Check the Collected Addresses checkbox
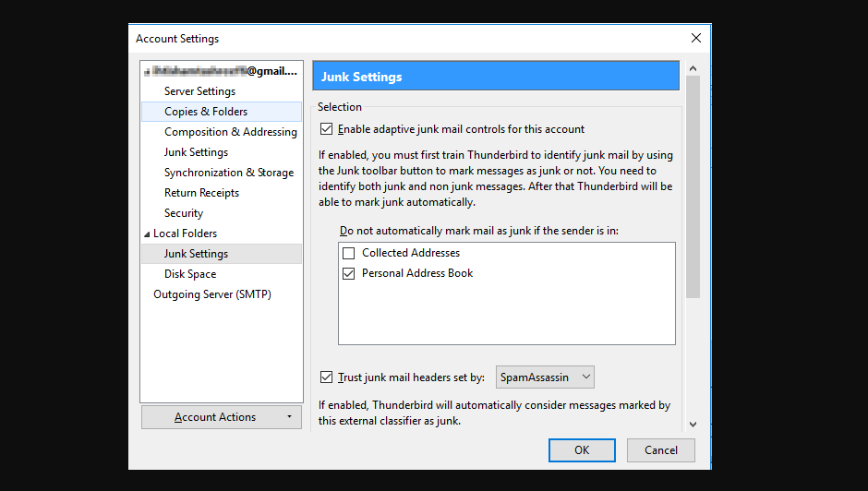The width and height of the screenshot is (868, 491). point(348,253)
